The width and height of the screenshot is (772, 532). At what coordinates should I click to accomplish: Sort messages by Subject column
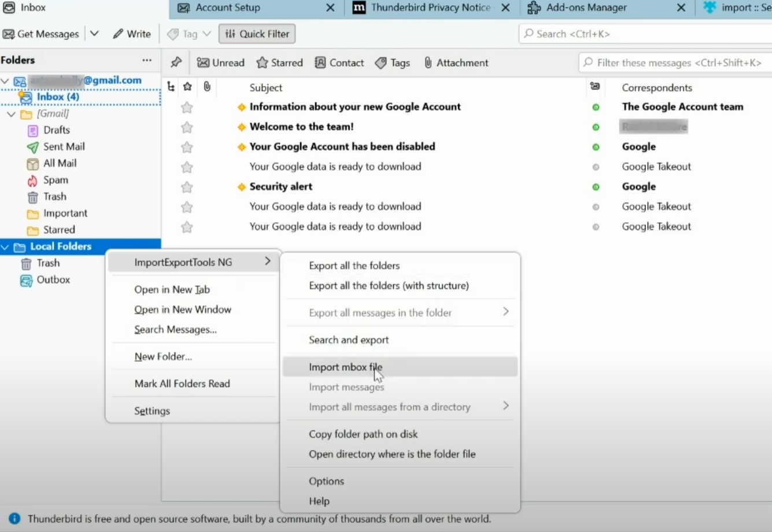click(x=266, y=88)
